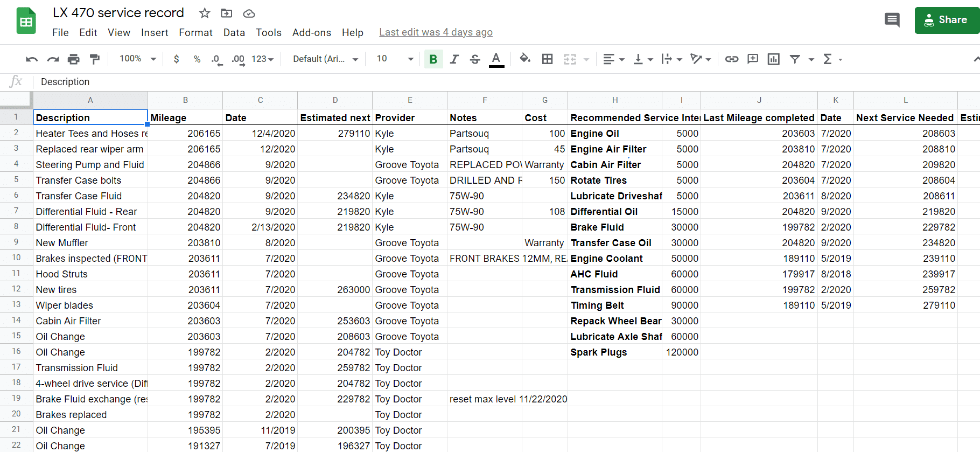Open text wrapping dropdown
Screen dimensions: 980x452
tap(671, 59)
